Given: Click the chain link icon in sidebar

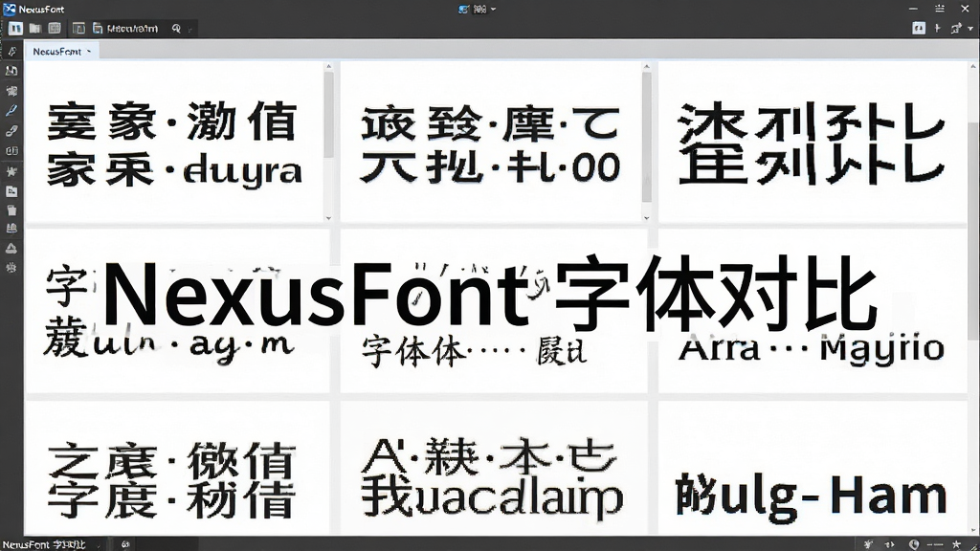Looking at the screenshot, I should (x=11, y=131).
